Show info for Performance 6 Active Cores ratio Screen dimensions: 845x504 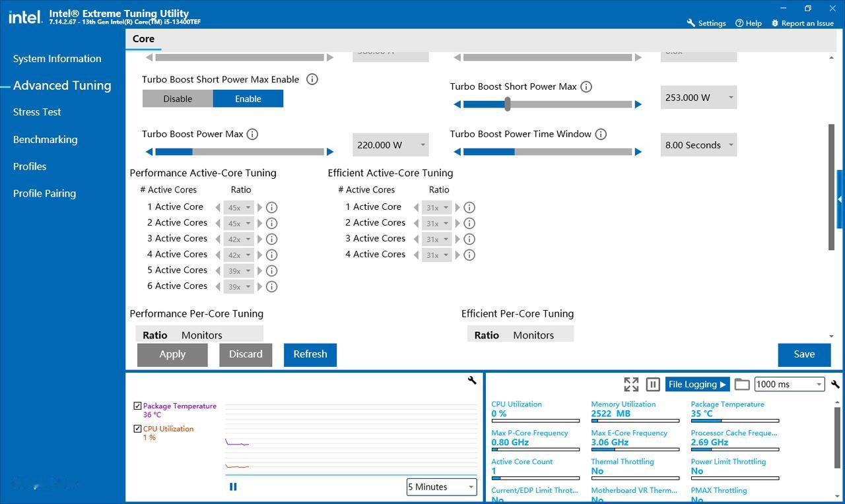click(x=271, y=286)
